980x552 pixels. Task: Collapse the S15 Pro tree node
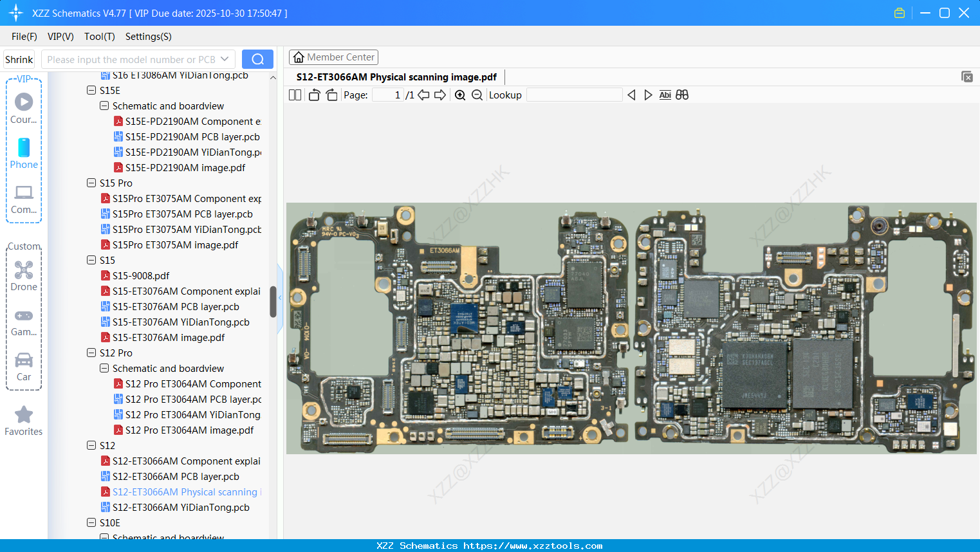[91, 183]
